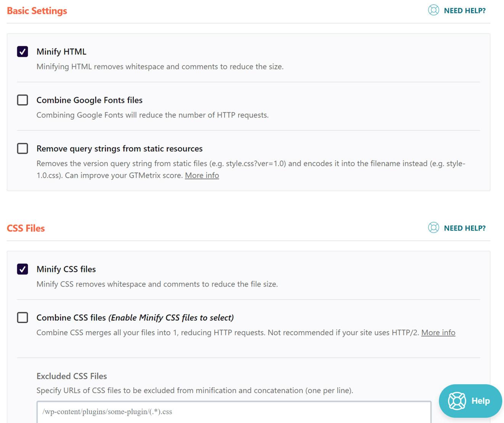Viewport: 504px width, 423px height.
Task: Enable Combine Google Fonts files checkbox
Action: [x=22, y=100]
